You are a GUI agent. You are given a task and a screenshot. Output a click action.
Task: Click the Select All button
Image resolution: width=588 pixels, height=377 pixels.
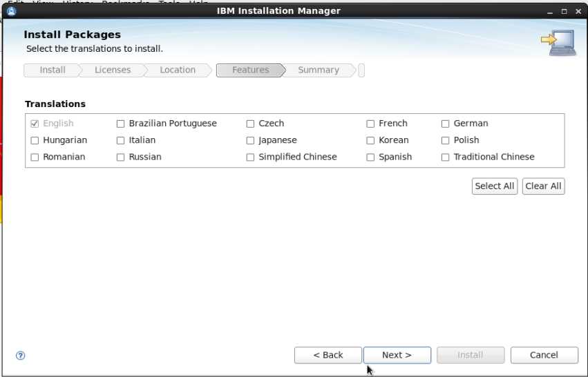pyautogui.click(x=494, y=186)
